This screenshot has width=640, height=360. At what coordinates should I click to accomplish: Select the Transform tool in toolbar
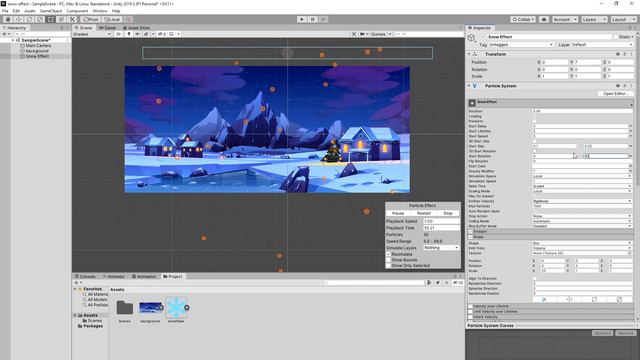[61, 19]
